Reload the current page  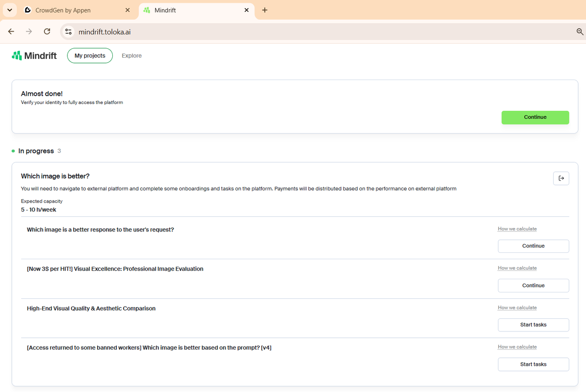pyautogui.click(x=47, y=31)
